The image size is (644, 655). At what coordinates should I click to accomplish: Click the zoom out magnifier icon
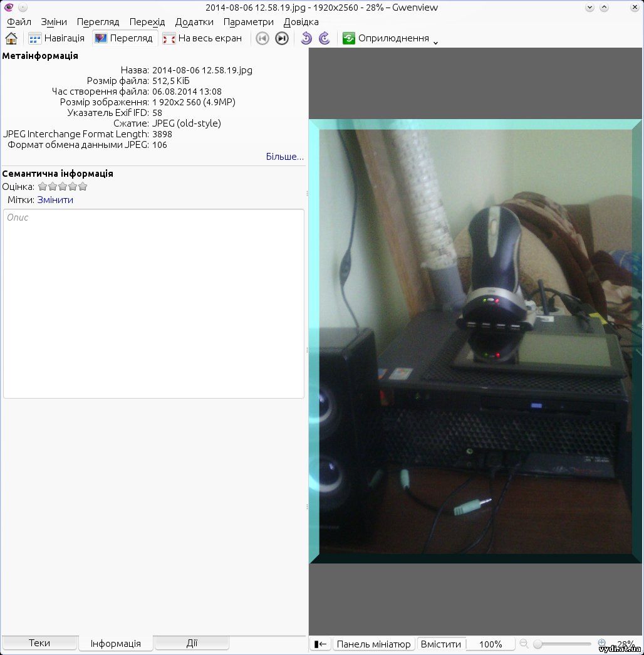pyautogui.click(x=524, y=644)
